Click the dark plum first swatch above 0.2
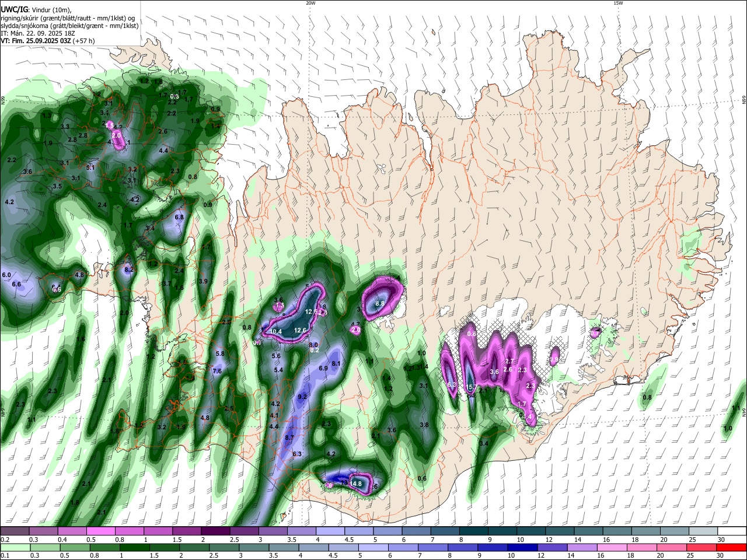This screenshot has width=747, height=560. (x=15, y=531)
